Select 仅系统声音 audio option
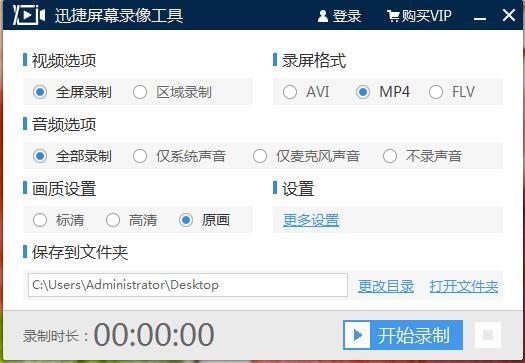525x363 pixels. pyautogui.click(x=179, y=156)
